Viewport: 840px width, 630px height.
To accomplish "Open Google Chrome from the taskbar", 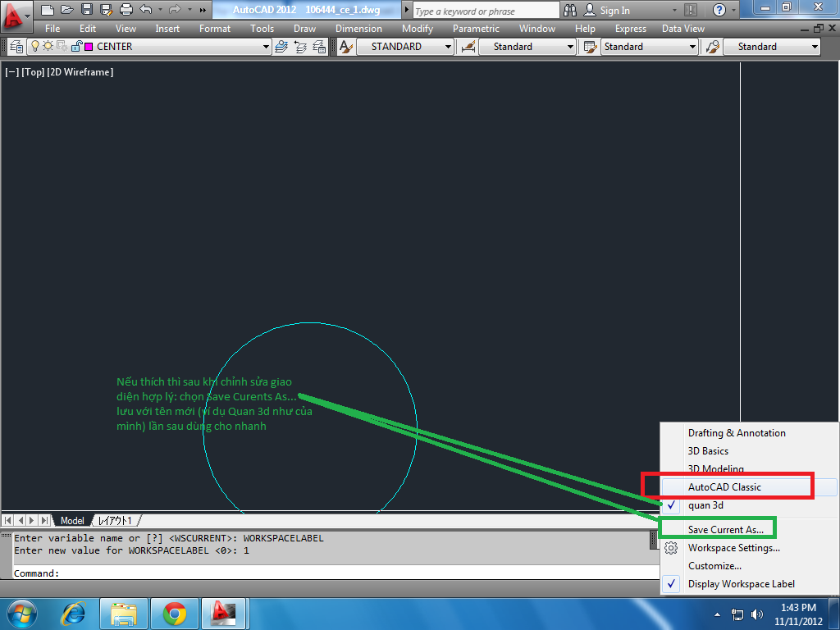I will pyautogui.click(x=175, y=614).
